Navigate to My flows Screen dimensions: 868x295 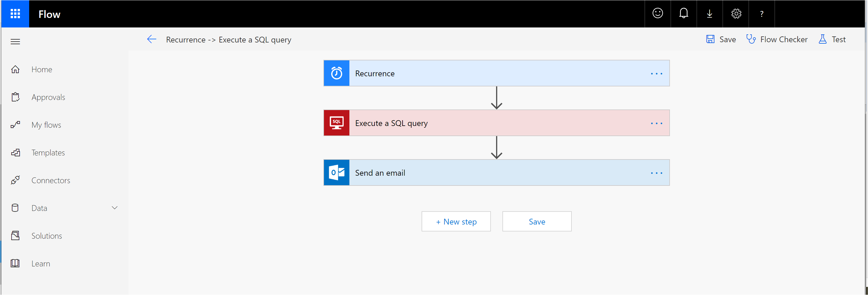click(46, 125)
